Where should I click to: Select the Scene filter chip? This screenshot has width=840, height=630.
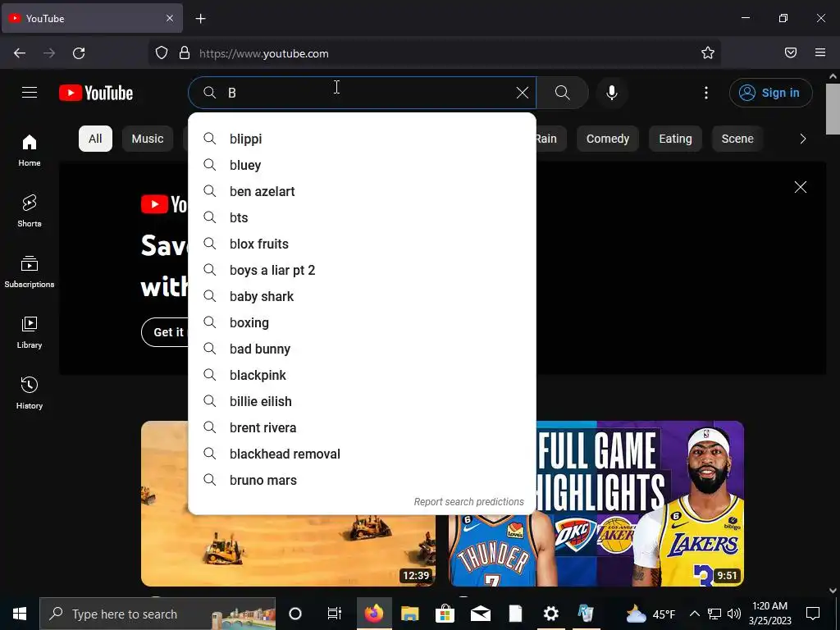coord(737,139)
